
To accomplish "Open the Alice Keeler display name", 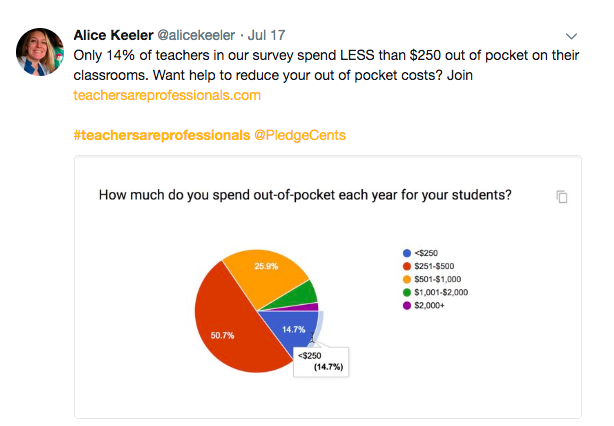I will pos(113,35).
